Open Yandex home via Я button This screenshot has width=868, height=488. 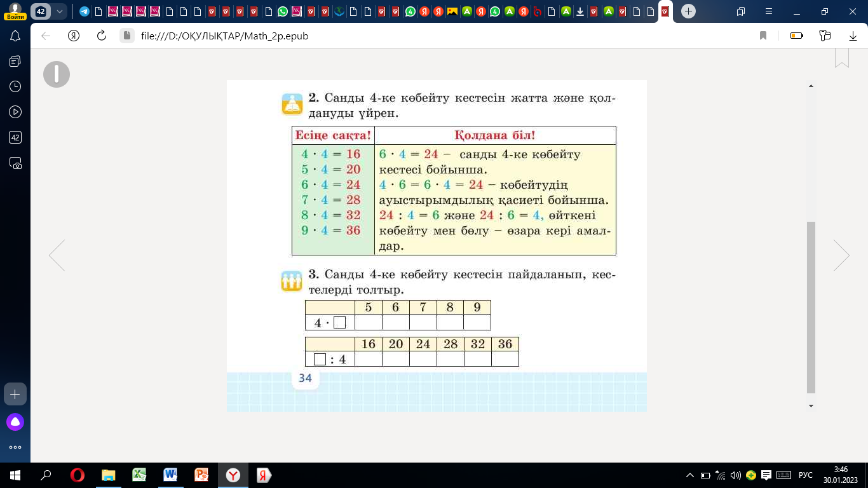pyautogui.click(x=73, y=36)
